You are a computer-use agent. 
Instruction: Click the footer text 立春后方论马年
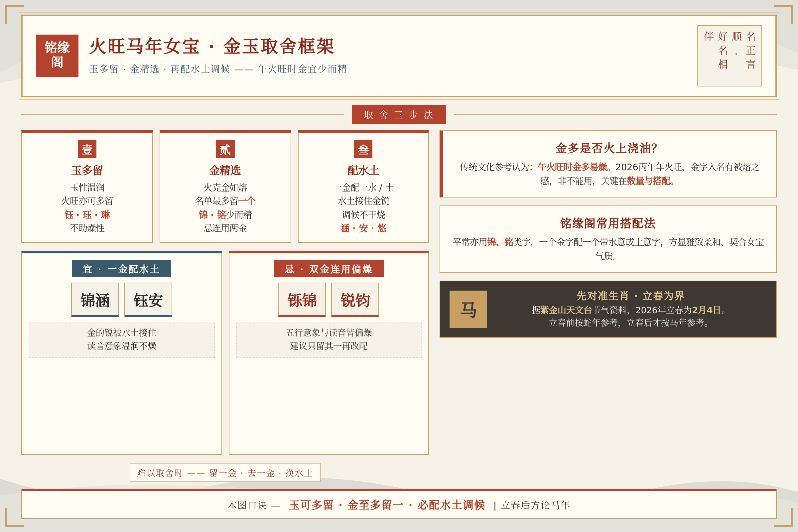pyautogui.click(x=535, y=505)
